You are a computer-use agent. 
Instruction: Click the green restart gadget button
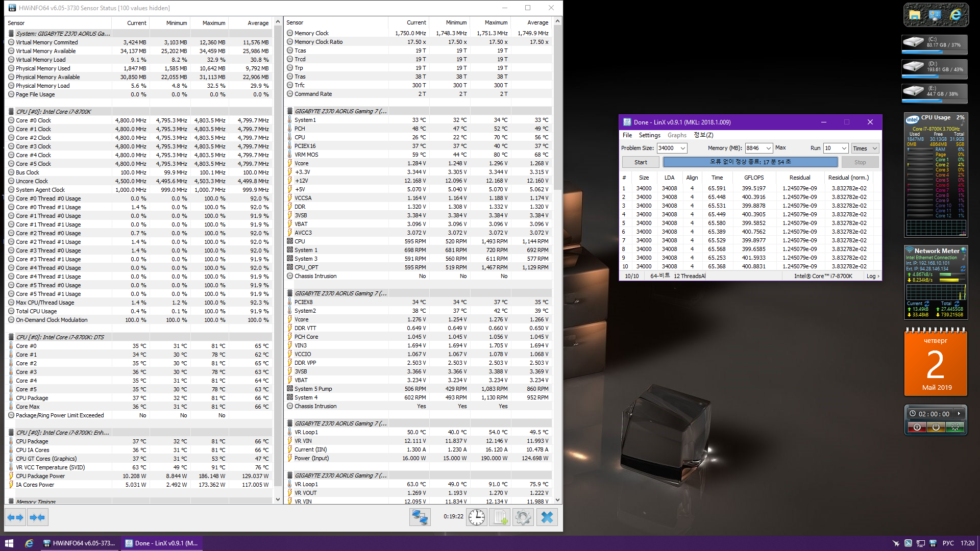coord(954,428)
